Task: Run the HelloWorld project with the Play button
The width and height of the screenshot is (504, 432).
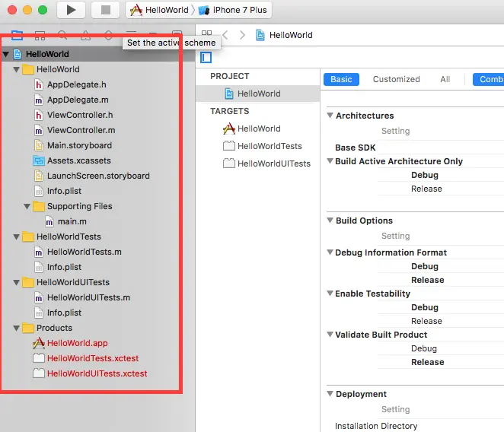Action: pyautogui.click(x=71, y=10)
